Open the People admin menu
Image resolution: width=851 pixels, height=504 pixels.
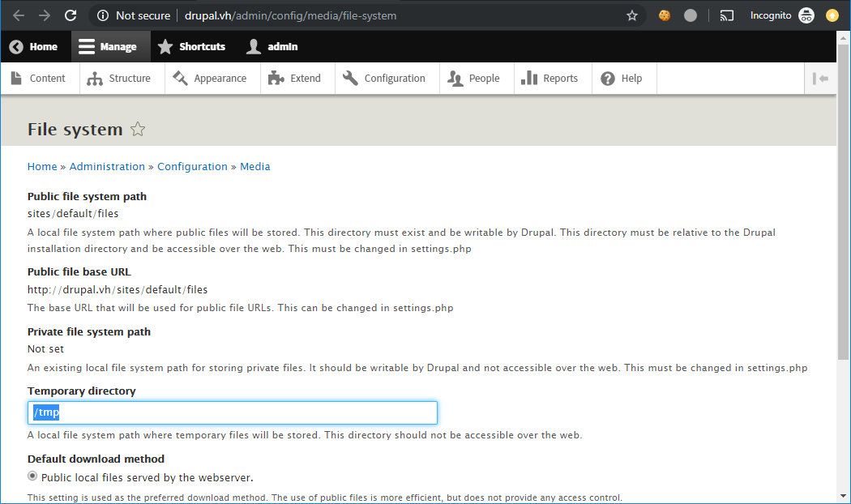click(x=477, y=78)
